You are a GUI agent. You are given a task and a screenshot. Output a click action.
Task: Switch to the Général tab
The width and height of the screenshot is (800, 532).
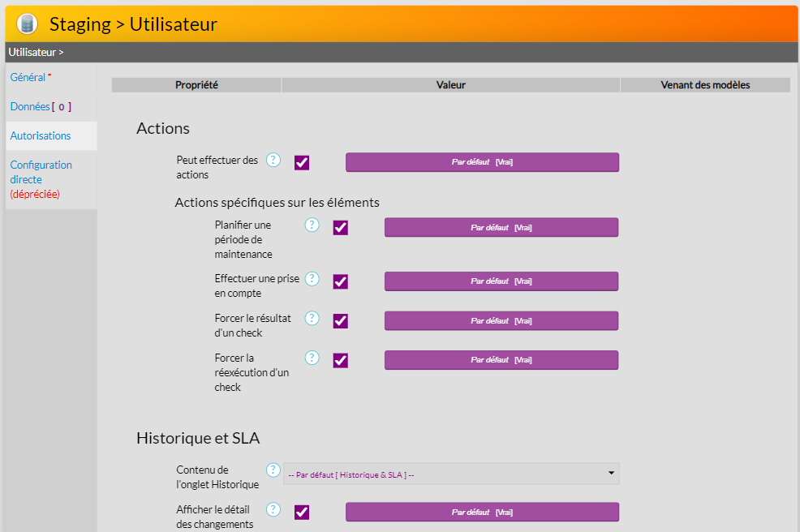[x=28, y=77]
